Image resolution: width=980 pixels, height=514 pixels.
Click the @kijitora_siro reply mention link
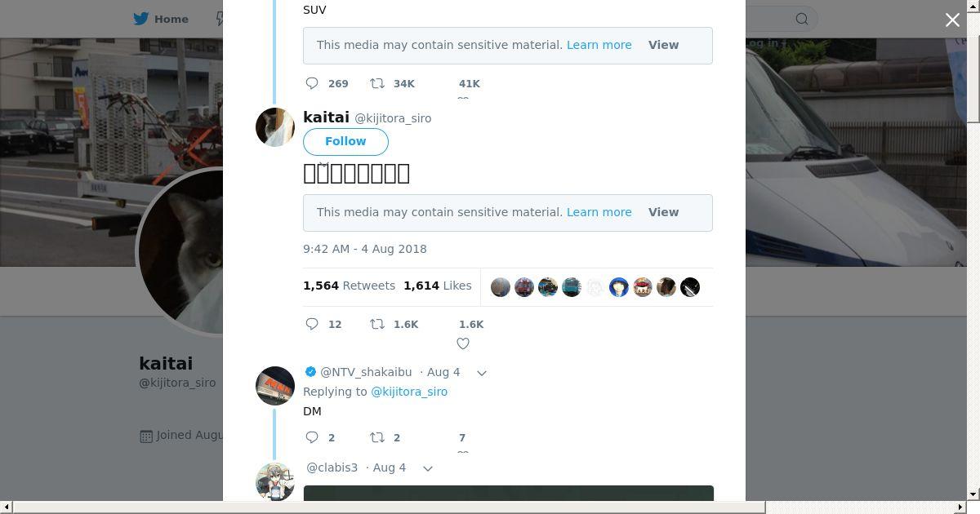pyautogui.click(x=409, y=392)
